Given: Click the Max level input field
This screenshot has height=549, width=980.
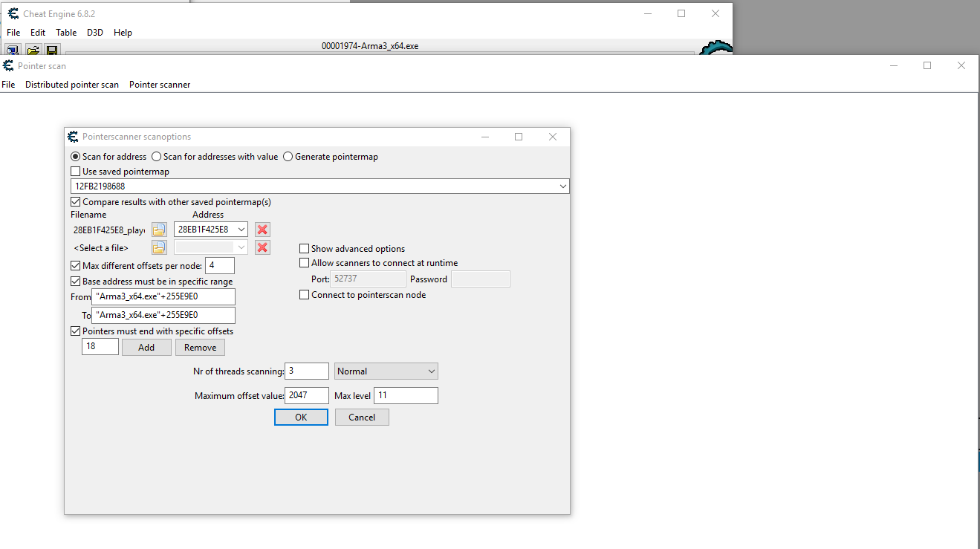Looking at the screenshot, I should (x=406, y=396).
